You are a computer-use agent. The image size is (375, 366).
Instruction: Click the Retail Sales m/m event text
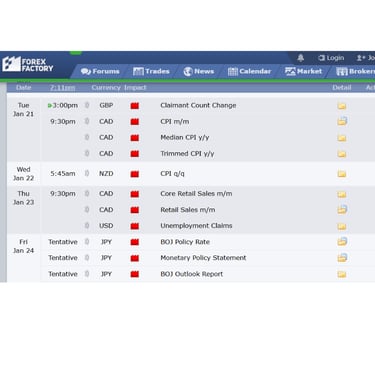tap(188, 210)
